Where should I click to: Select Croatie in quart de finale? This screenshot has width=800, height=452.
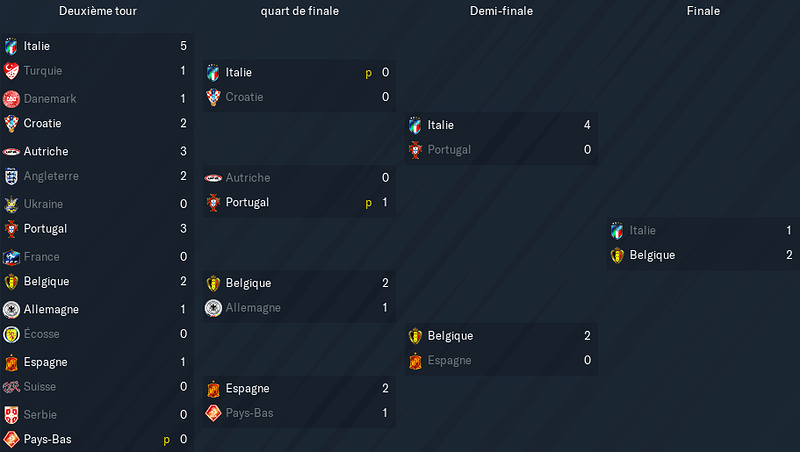(244, 97)
